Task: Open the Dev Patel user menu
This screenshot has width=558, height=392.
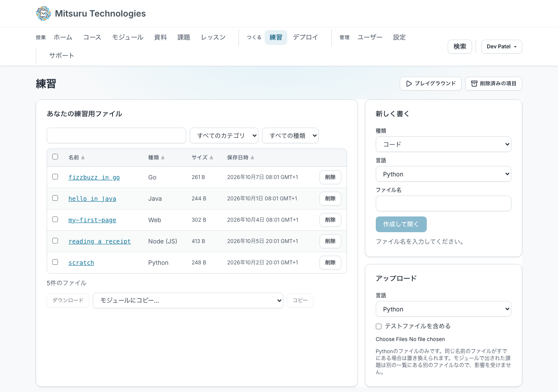Action: coord(502,47)
